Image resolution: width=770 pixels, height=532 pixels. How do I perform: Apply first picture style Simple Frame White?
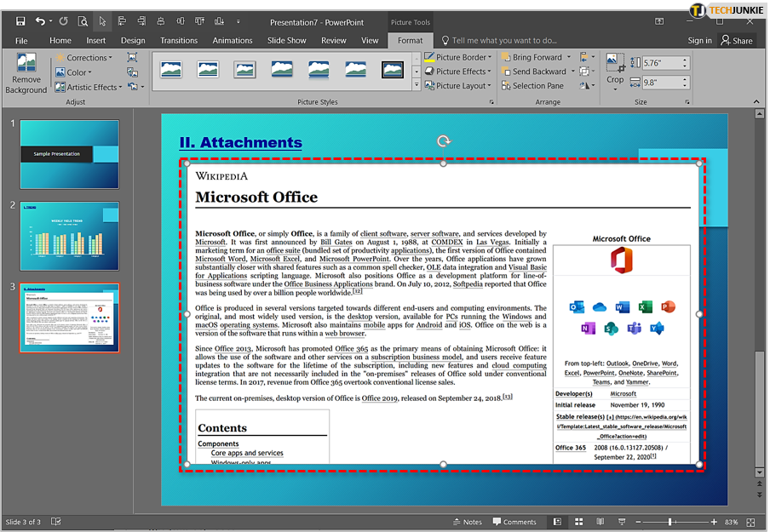point(171,70)
